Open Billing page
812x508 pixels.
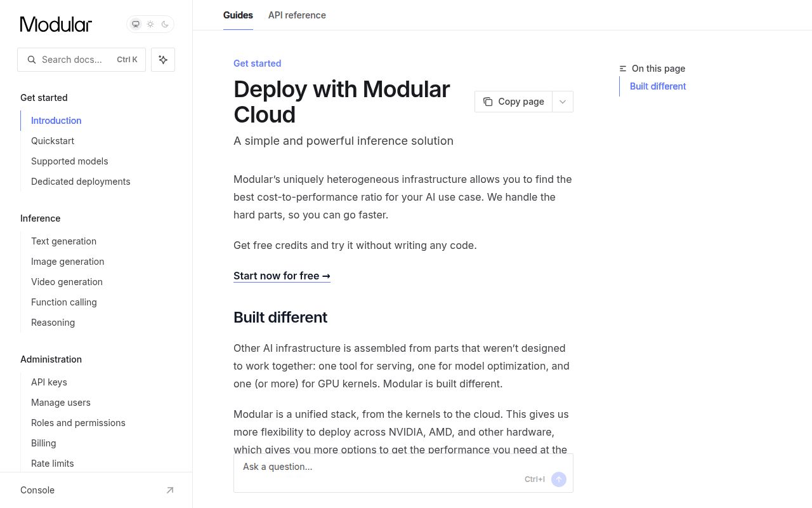coord(43,443)
